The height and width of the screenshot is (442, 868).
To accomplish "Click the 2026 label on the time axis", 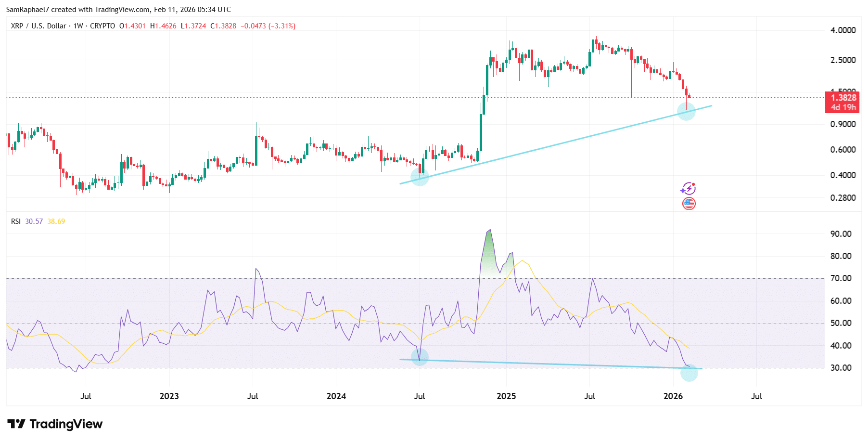I will [673, 396].
